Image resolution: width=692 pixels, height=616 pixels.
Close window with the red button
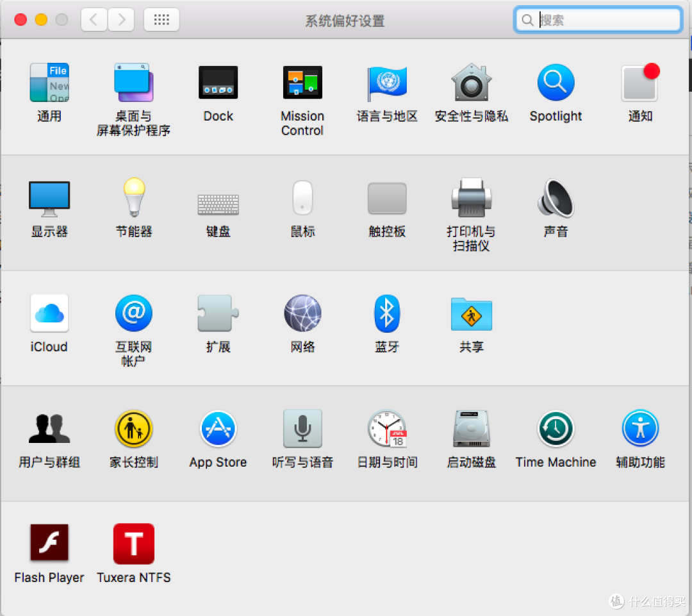[x=21, y=20]
